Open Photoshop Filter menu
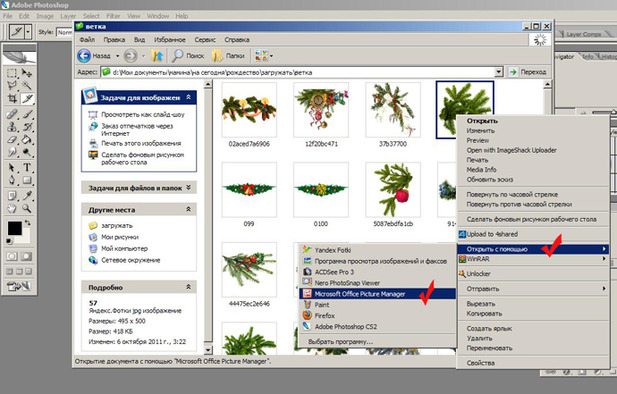 tap(113, 16)
